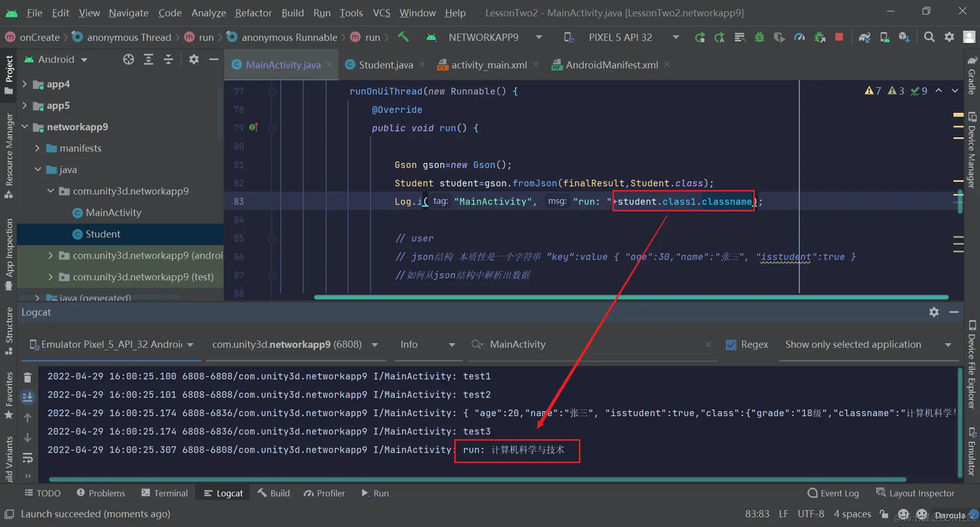Open the Build menu

[x=292, y=13]
